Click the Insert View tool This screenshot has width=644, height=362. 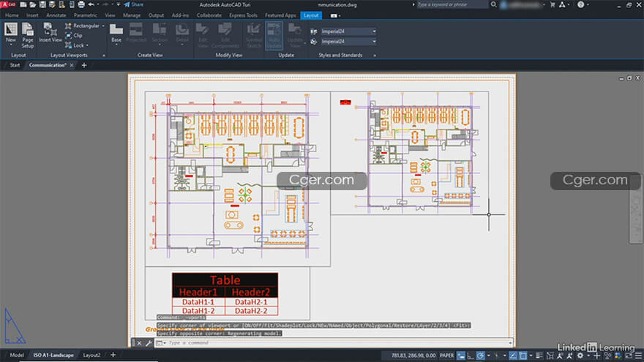[x=50, y=33]
